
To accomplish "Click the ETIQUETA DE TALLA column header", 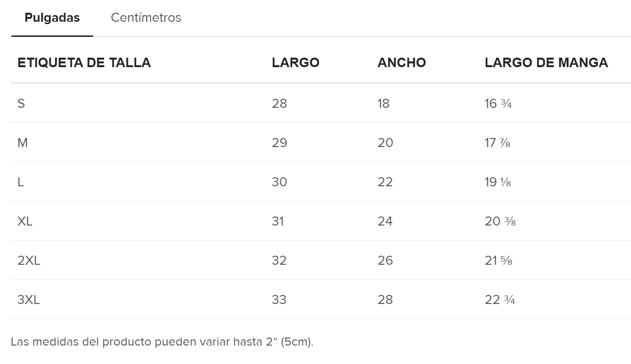I will point(84,62).
